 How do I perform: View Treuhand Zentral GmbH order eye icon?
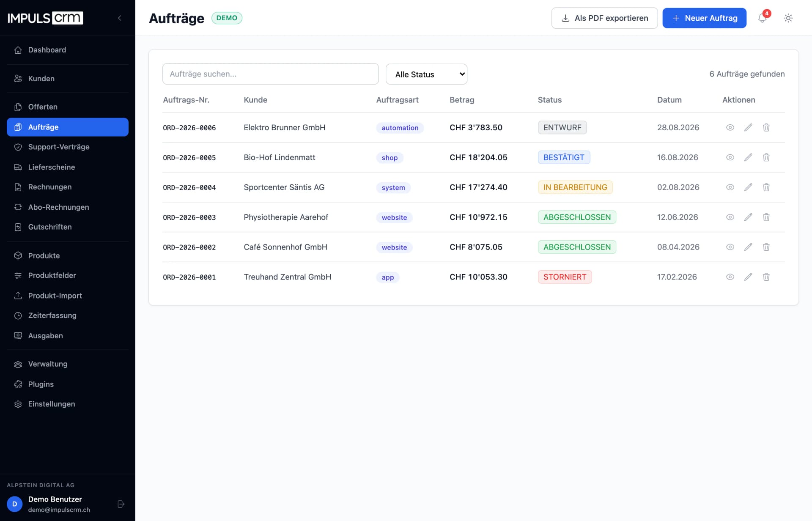tap(730, 277)
